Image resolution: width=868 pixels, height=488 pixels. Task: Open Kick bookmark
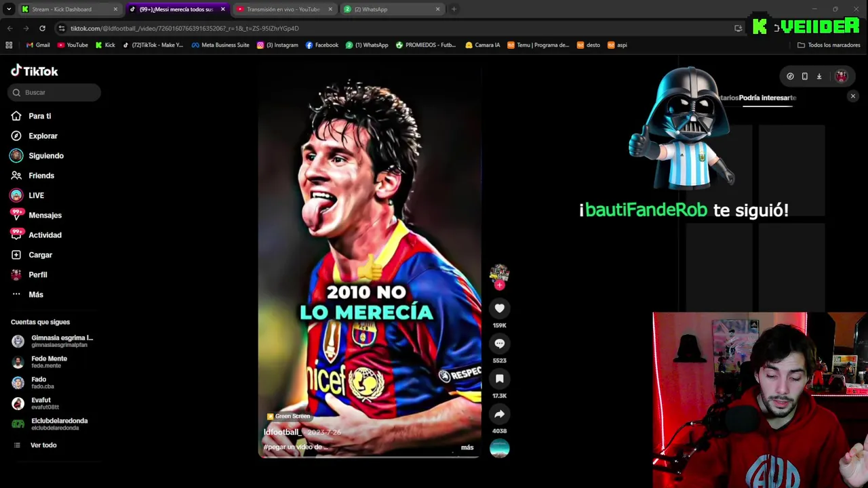105,45
